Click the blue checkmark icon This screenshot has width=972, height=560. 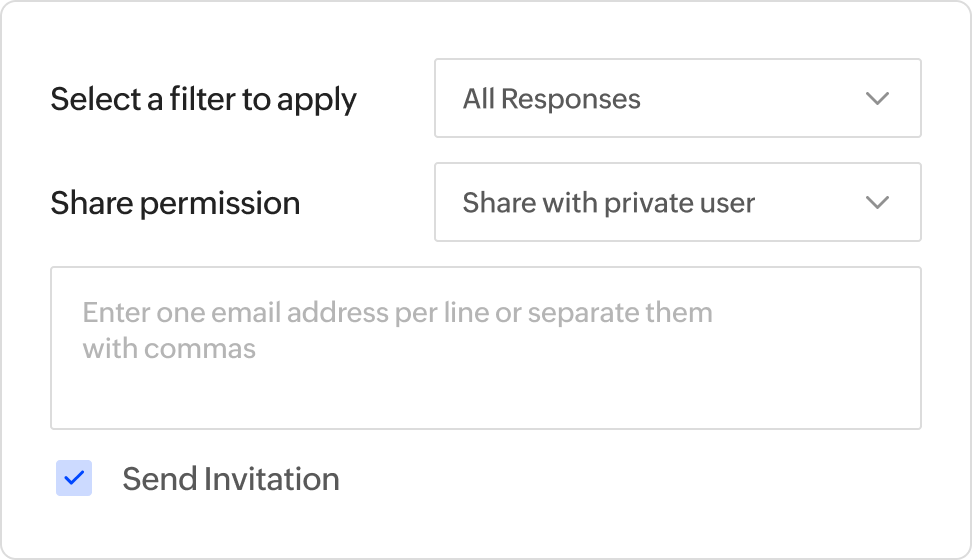tap(74, 479)
